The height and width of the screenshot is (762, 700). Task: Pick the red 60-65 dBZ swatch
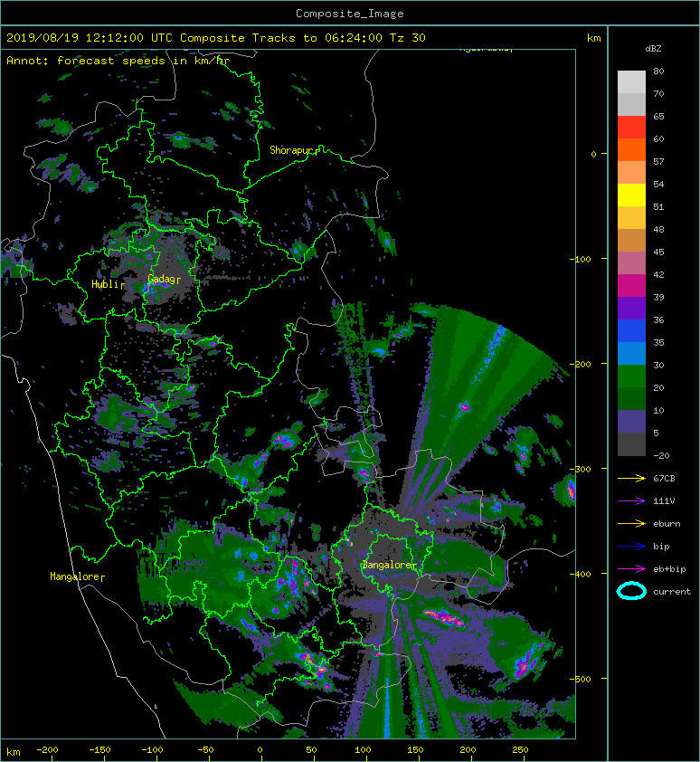(x=631, y=127)
